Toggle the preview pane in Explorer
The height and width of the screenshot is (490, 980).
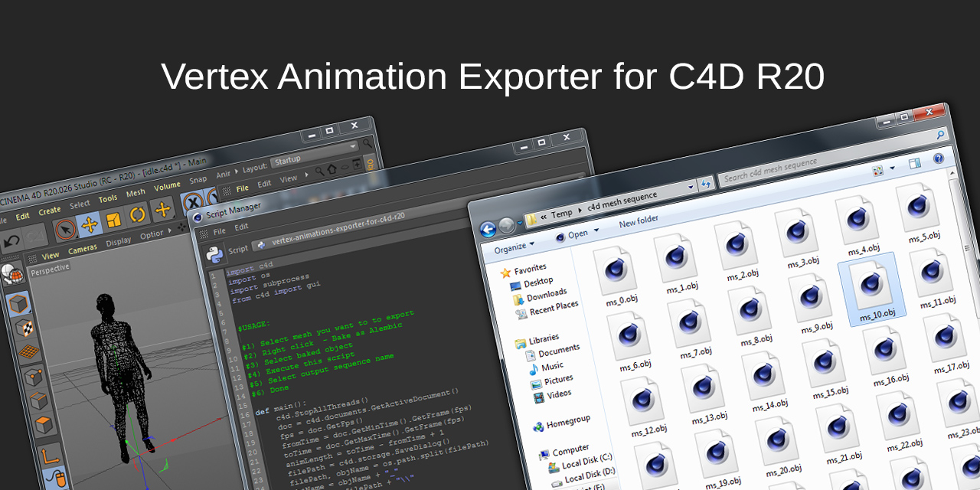[915, 163]
